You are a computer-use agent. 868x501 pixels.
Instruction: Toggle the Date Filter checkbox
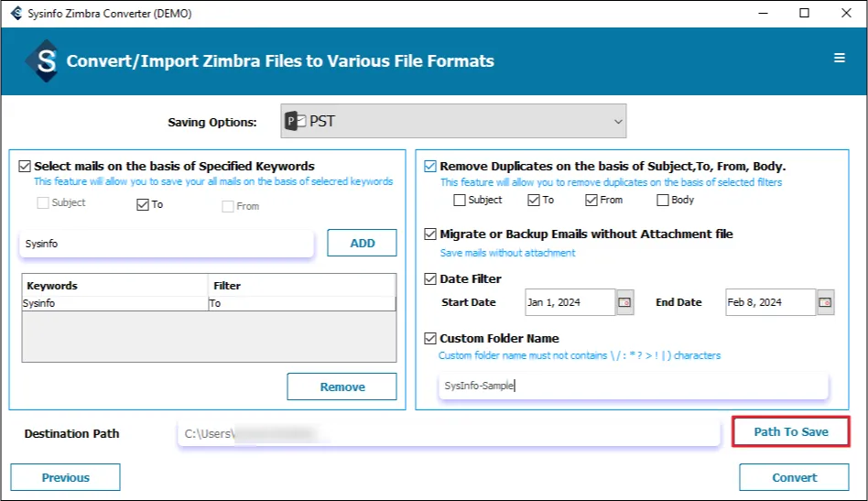click(430, 279)
